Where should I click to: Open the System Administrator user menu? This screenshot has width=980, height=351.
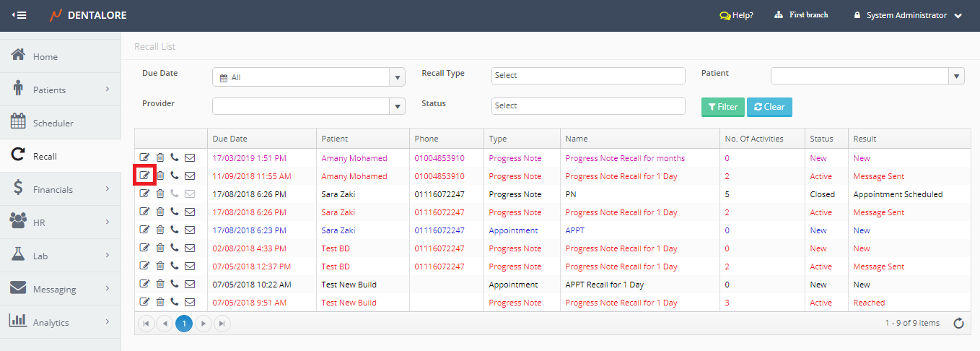(x=908, y=15)
